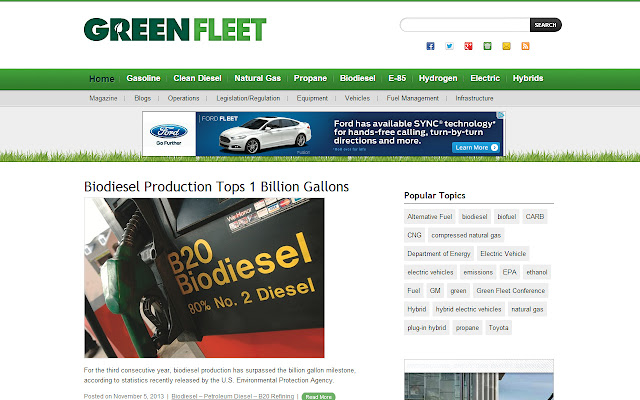Click the Ford logo in banner ad
This screenshot has height=400, width=640.
(x=167, y=129)
